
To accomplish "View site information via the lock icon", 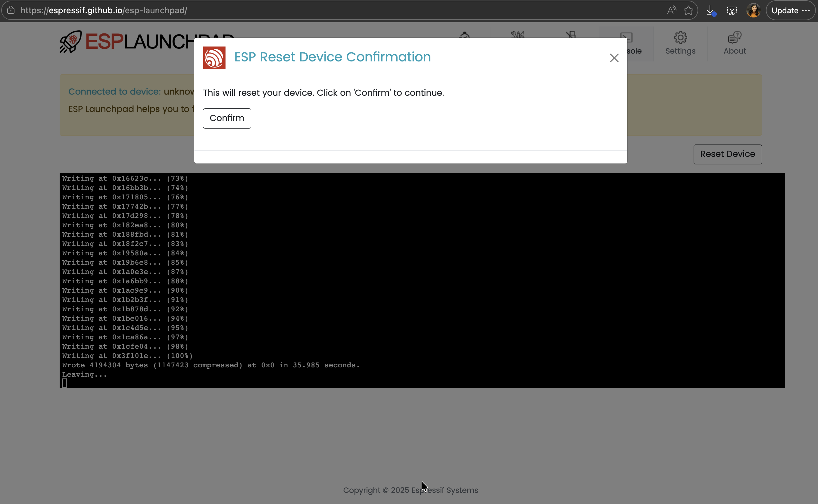I will pos(11,10).
